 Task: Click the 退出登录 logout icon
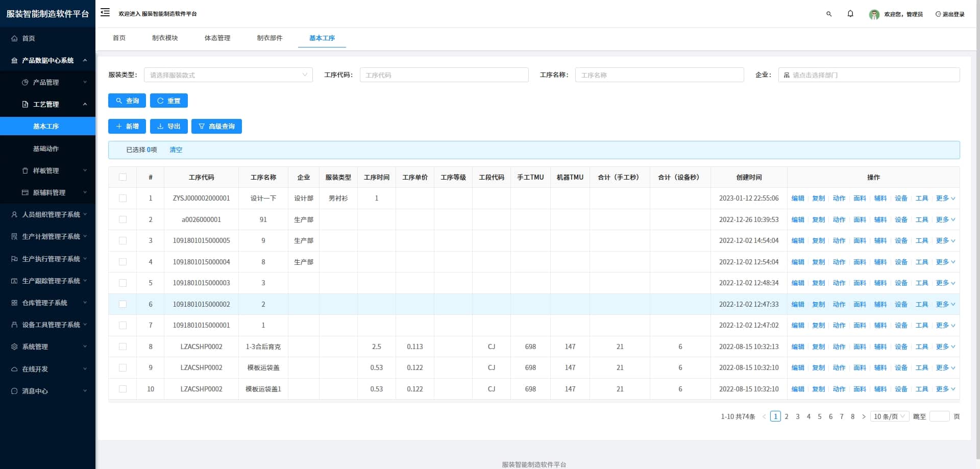click(x=938, y=14)
